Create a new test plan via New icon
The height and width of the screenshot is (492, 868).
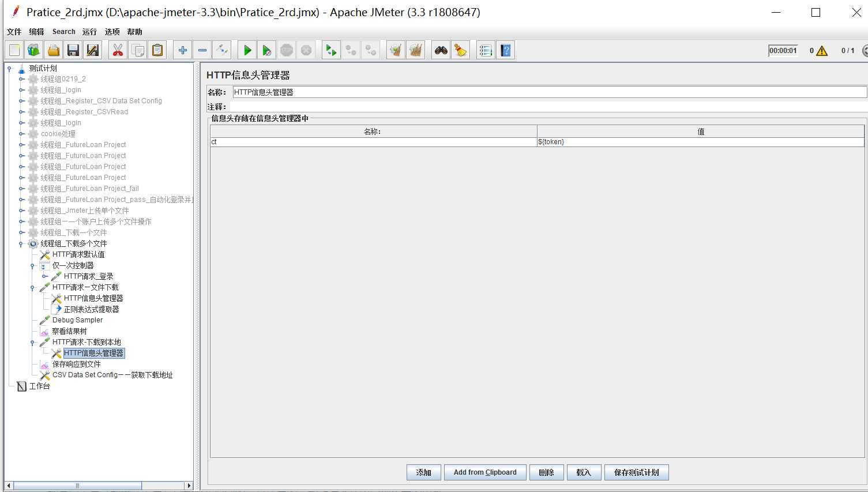(14, 51)
